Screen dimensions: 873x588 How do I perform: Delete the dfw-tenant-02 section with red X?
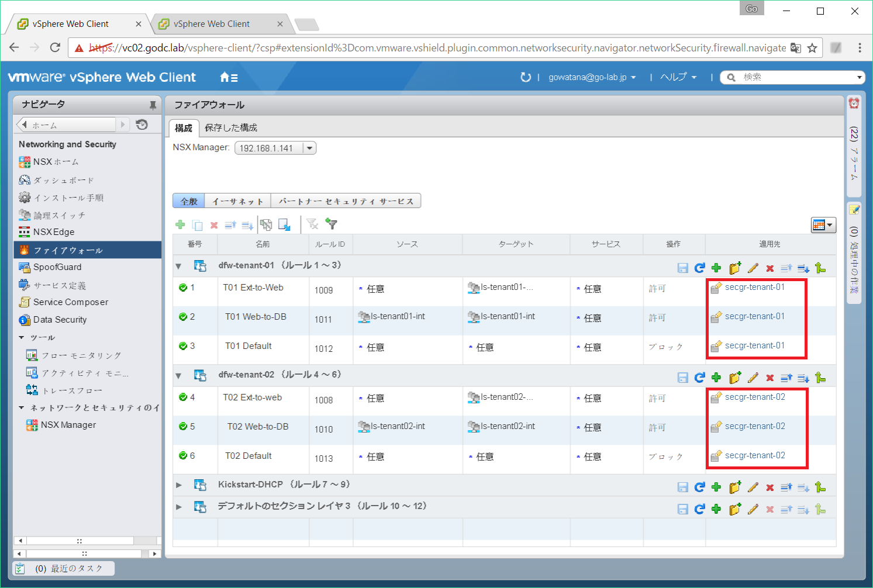(x=770, y=378)
